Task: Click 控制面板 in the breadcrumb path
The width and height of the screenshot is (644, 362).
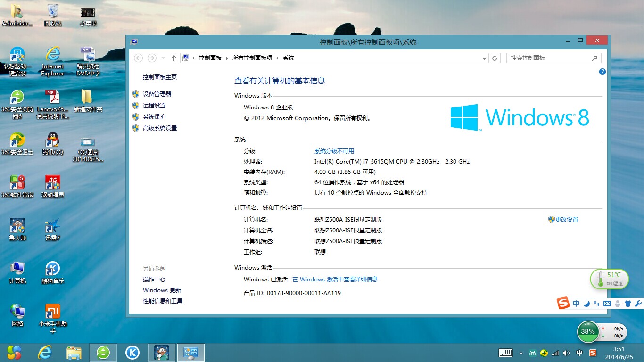Action: click(210, 58)
